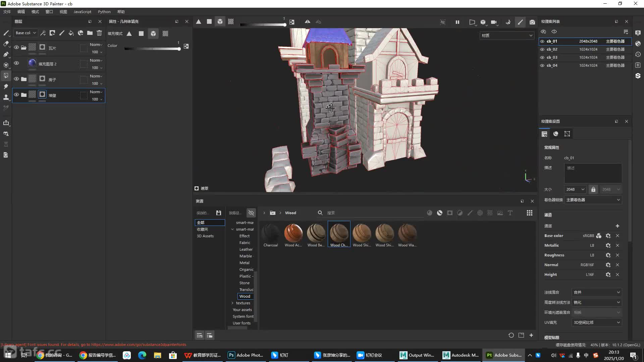Hide the 瓦片 layer

coord(16,47)
